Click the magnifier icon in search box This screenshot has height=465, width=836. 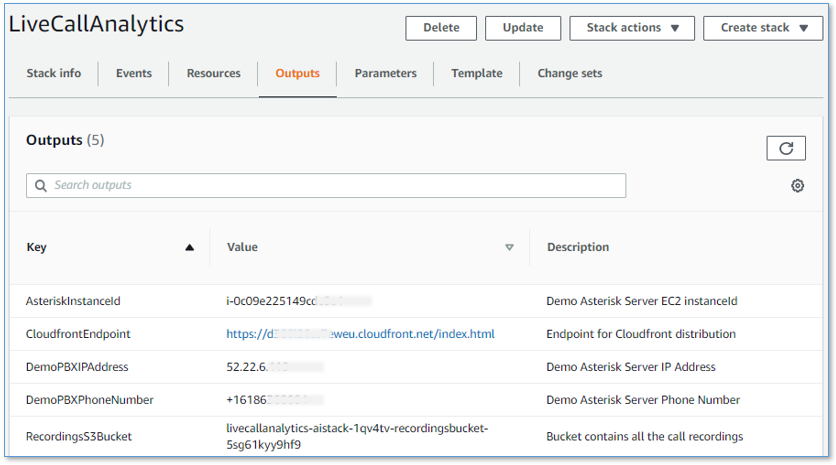tap(41, 186)
